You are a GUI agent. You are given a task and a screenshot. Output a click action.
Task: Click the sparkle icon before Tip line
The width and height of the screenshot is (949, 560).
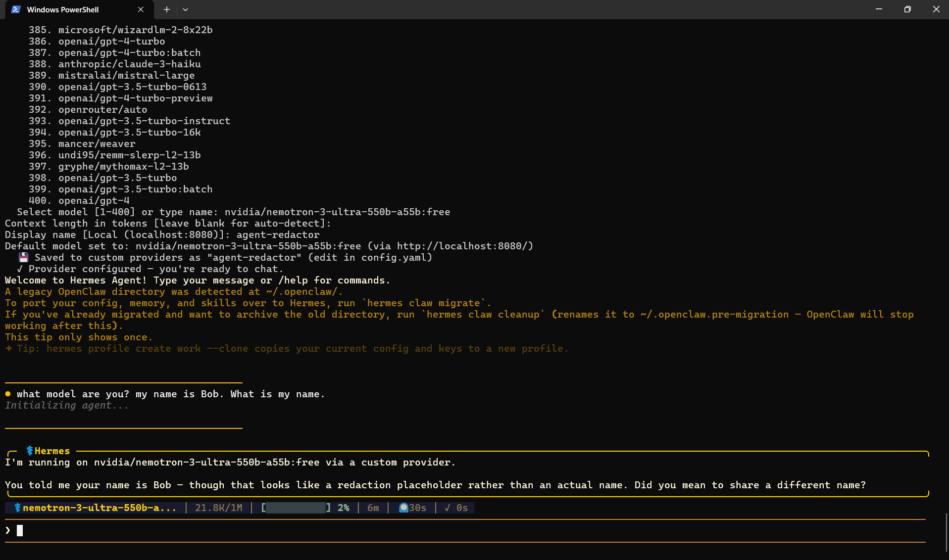click(x=9, y=348)
